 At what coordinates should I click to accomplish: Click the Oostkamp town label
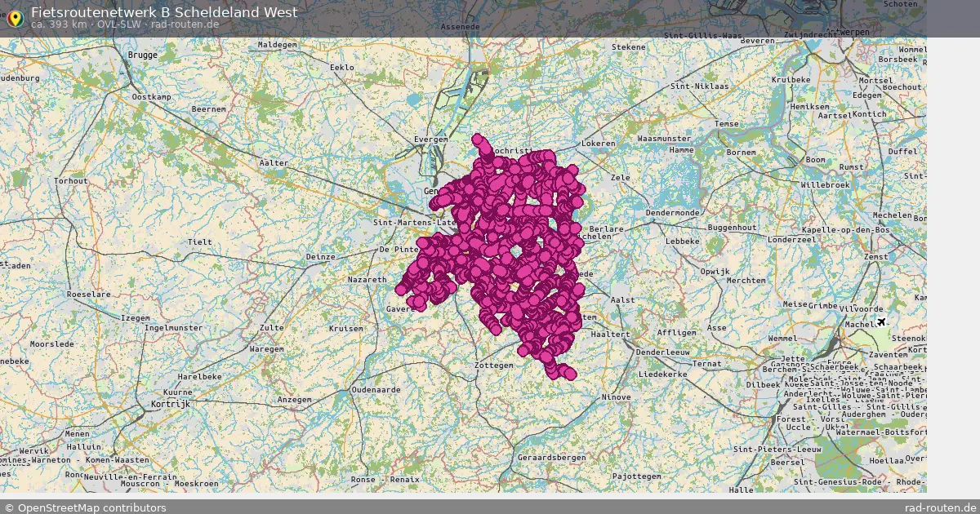tap(152, 96)
